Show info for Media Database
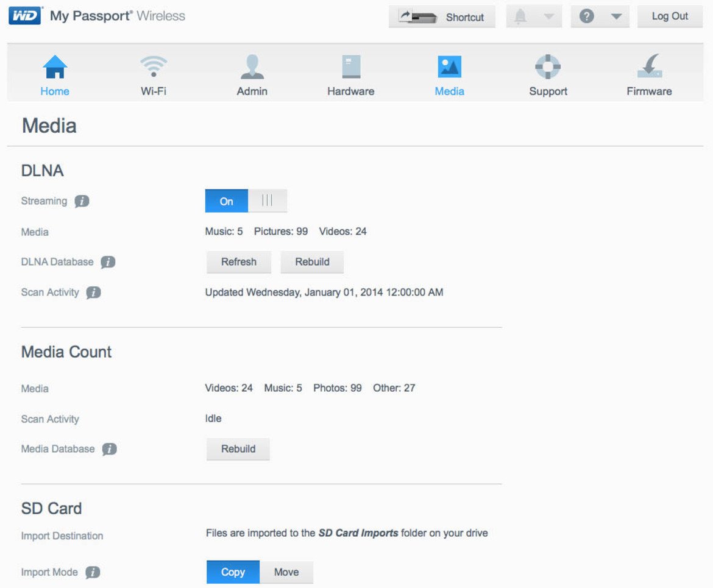The image size is (713, 588). [109, 449]
